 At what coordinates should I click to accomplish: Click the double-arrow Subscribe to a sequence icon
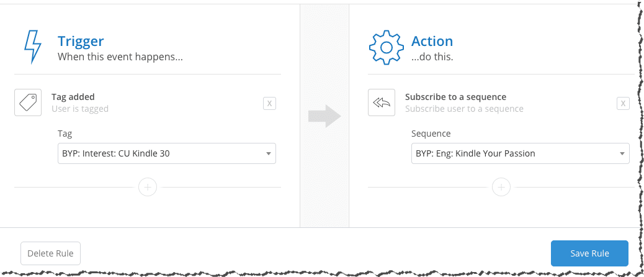pos(382,102)
